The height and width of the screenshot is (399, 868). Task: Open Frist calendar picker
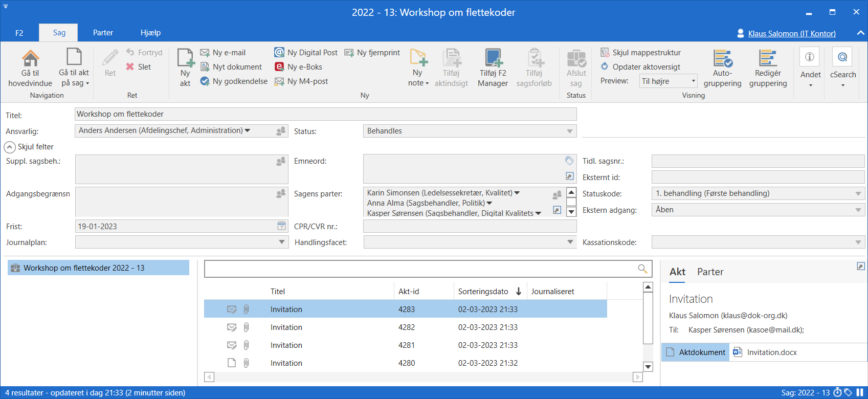281,226
